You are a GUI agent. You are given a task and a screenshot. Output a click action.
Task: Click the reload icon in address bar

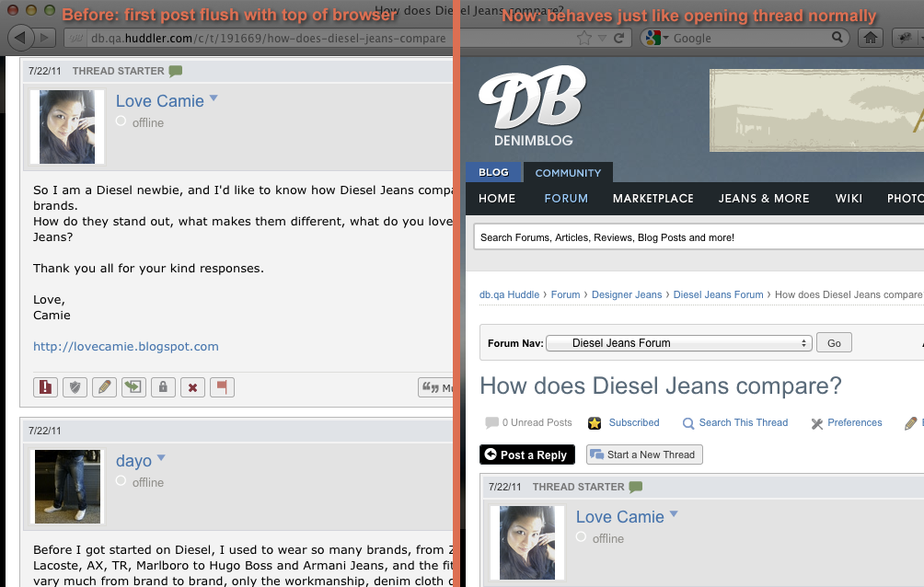(x=619, y=38)
